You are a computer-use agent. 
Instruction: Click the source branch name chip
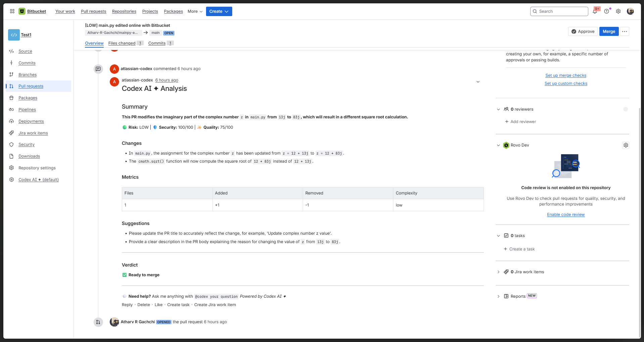pos(113,33)
